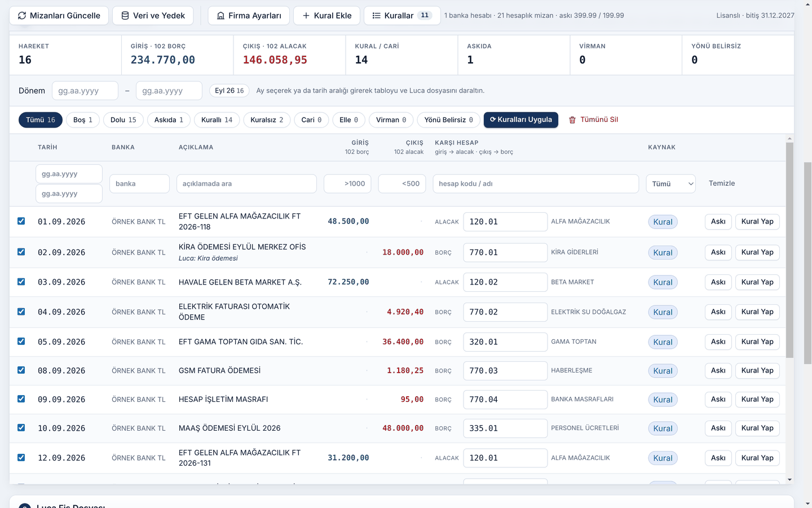
Task: Open the Kaynak filter dropdown showing Tümü
Action: tap(670, 183)
